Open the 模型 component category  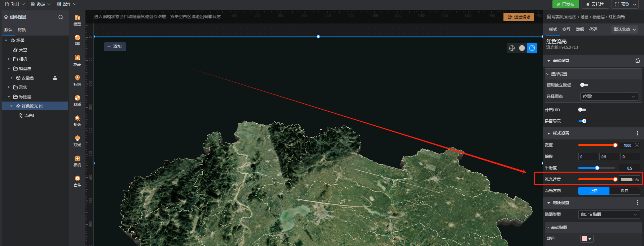point(77,20)
